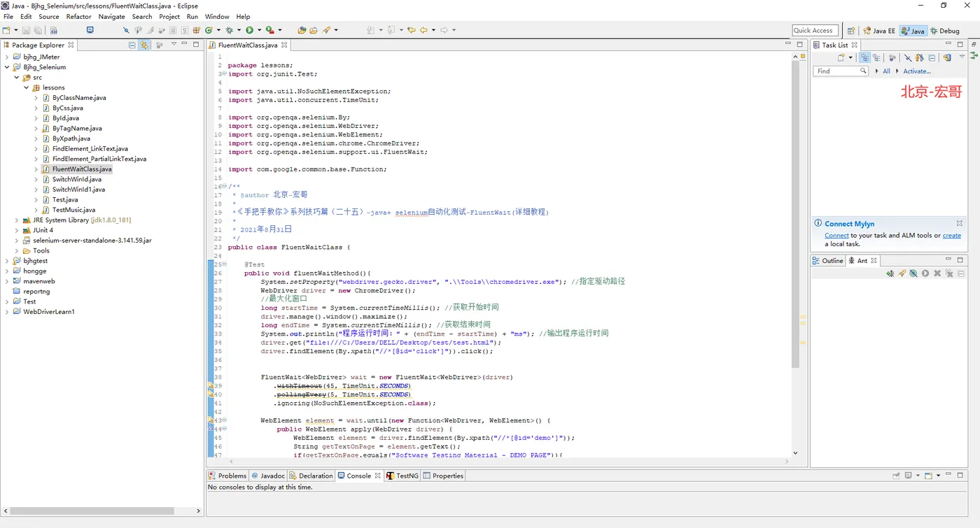Click the Quick Access search field
The image size is (980, 528).
[815, 31]
